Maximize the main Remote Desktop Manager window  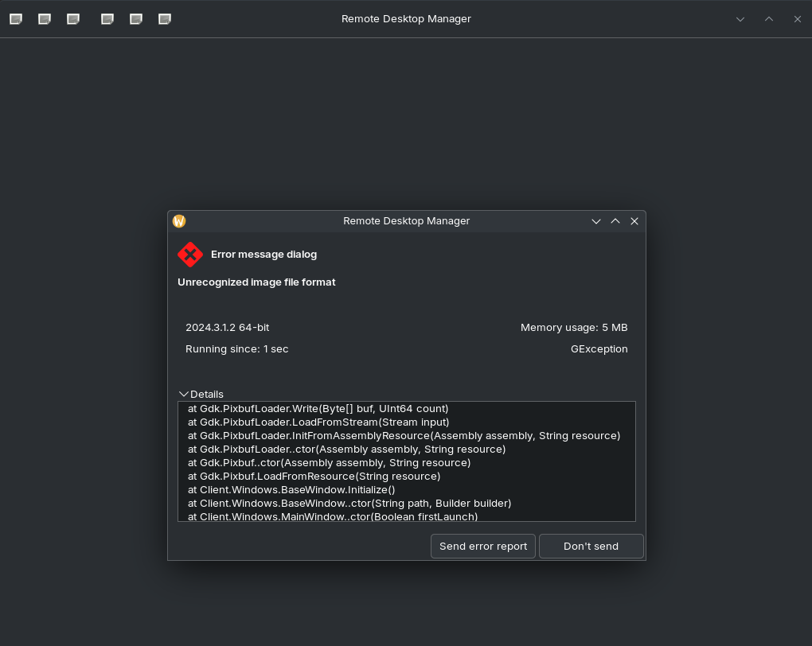769,19
